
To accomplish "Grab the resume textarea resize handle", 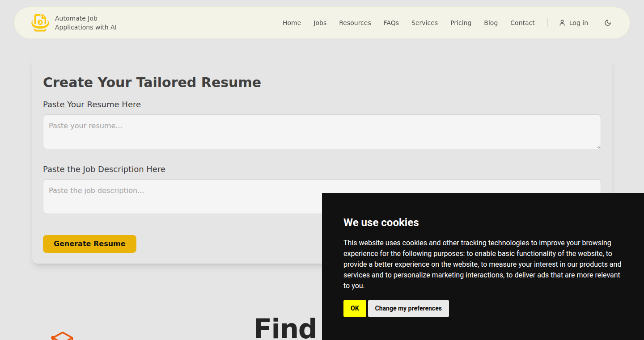I will click(x=598, y=146).
